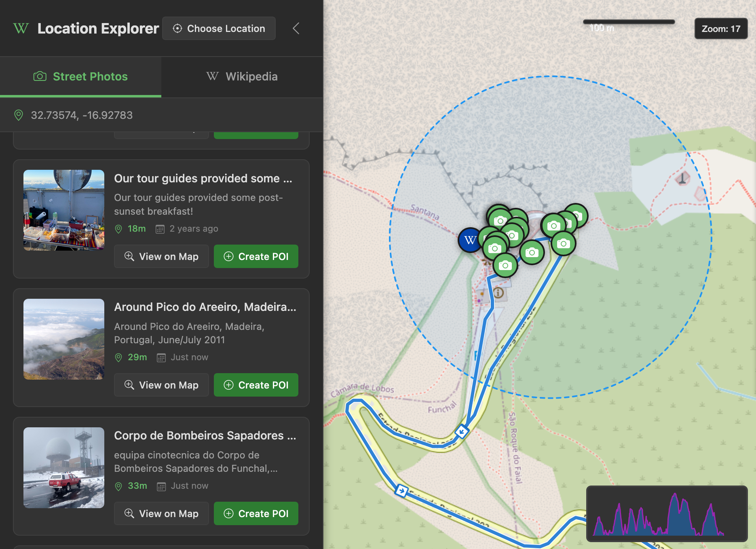Click the crosshair icon inside Choose Location
The width and height of the screenshot is (756, 549).
click(177, 28)
